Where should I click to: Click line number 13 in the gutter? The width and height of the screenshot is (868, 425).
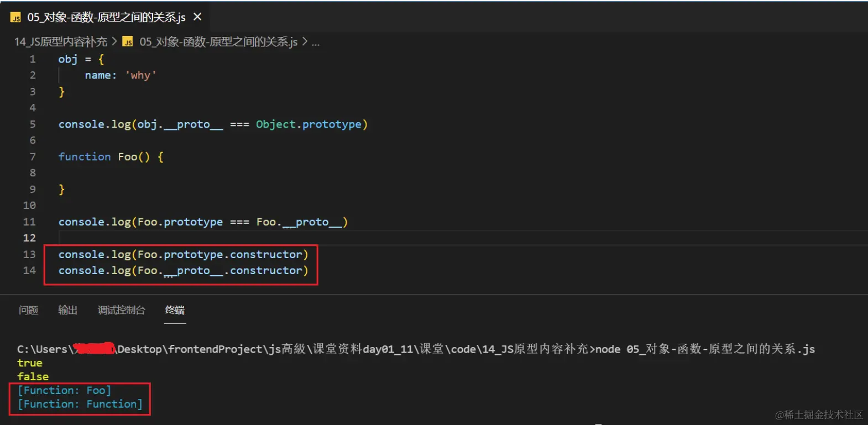click(29, 254)
